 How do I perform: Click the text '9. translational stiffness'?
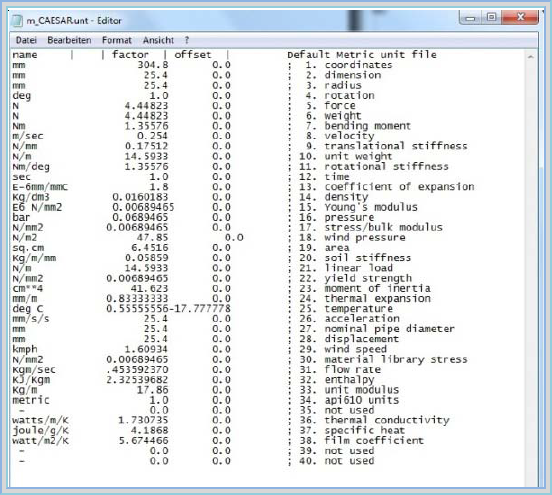tap(387, 146)
